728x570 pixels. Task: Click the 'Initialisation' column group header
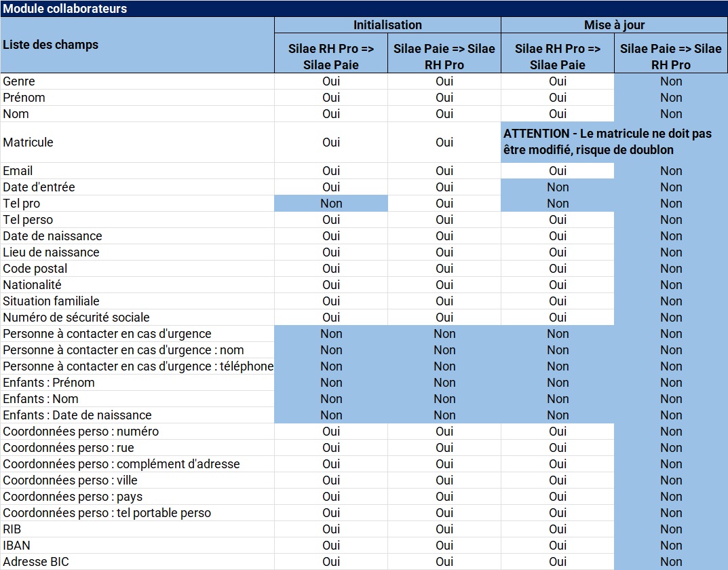pos(387,25)
